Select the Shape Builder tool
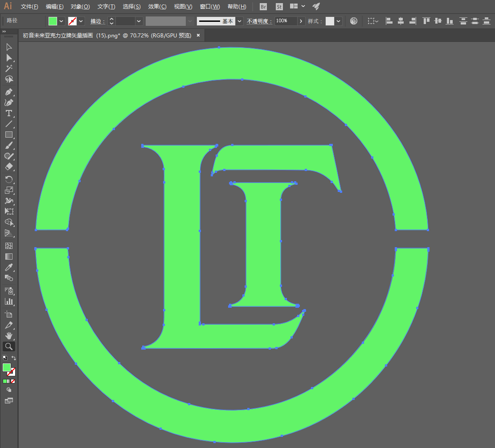Image resolution: width=495 pixels, height=448 pixels. pyautogui.click(x=9, y=222)
